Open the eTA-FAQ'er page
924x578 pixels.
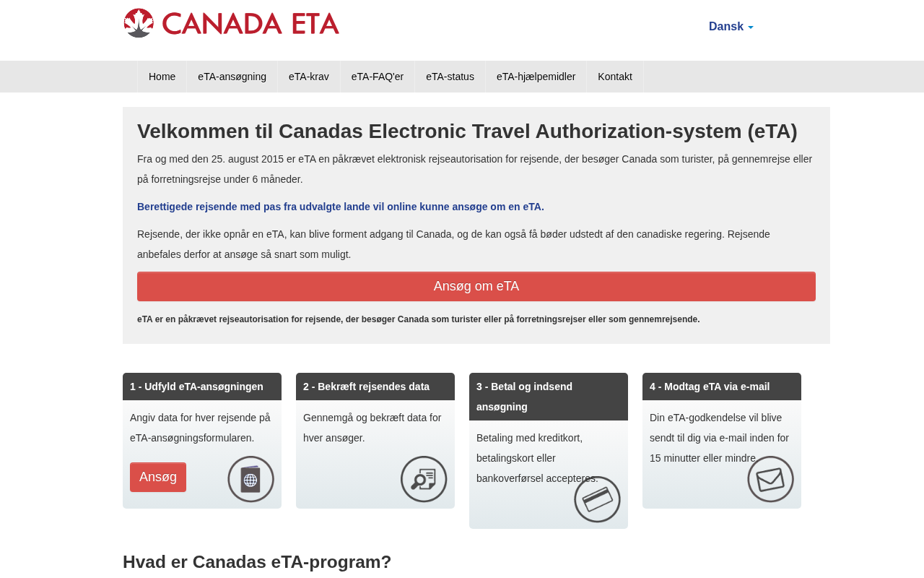coord(377,77)
